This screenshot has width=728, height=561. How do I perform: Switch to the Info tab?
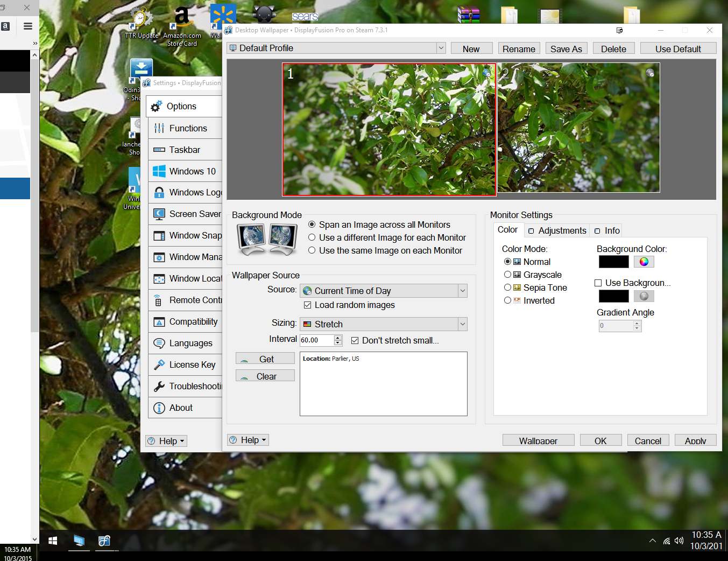[x=607, y=230]
